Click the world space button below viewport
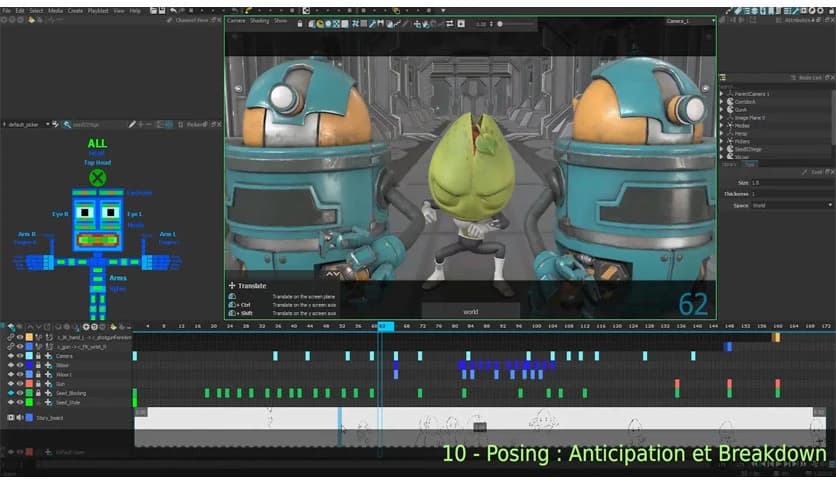This screenshot has height=484, width=836. tap(470, 311)
